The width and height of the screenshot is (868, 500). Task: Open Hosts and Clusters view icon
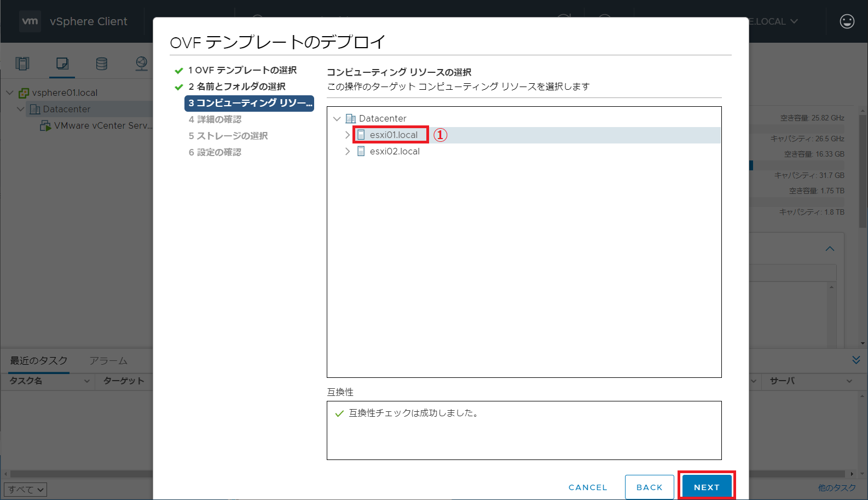click(22, 64)
